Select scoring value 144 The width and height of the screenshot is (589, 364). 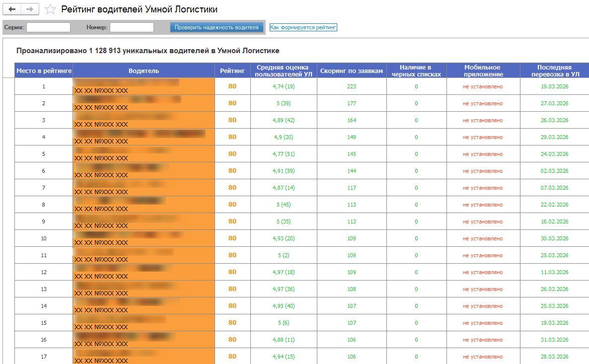(x=352, y=171)
